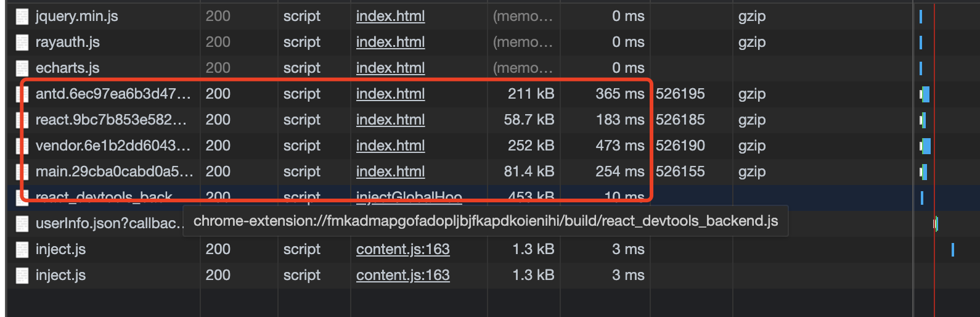Click the second inject.js file icon

tap(22, 276)
